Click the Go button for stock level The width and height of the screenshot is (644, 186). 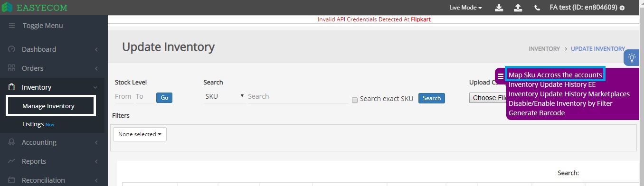point(164,97)
